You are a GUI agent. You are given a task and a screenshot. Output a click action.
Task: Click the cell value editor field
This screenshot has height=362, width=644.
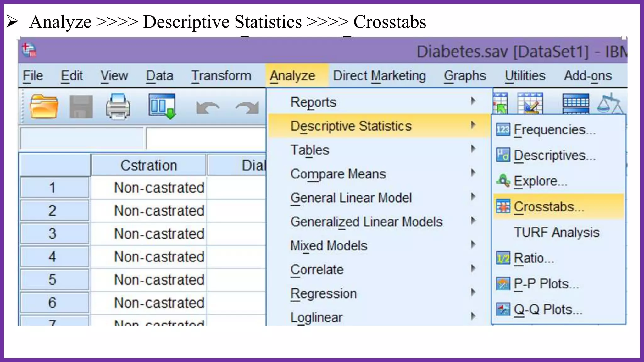206,138
